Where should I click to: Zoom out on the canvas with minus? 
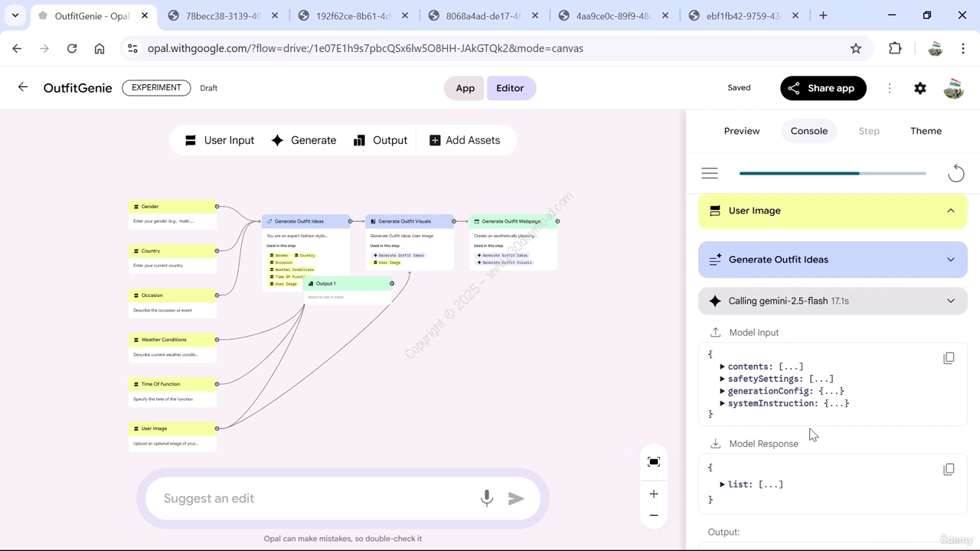pyautogui.click(x=654, y=515)
